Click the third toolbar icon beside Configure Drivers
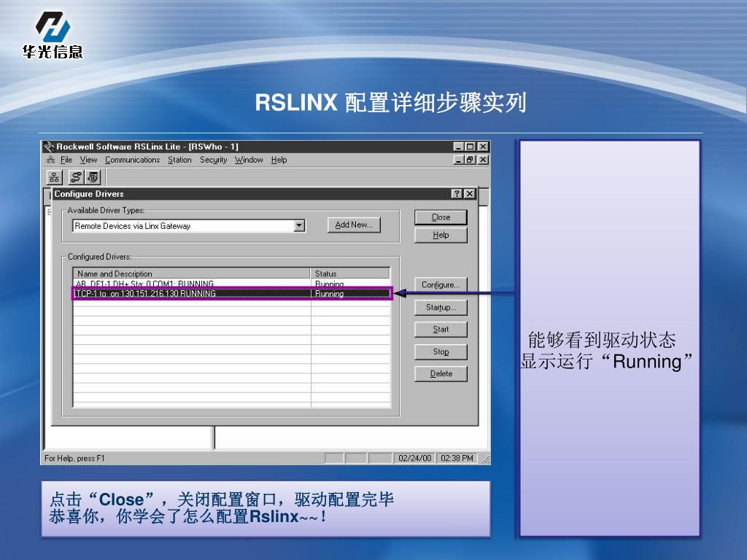Screen dimensions: 747x560 pyautogui.click(x=93, y=178)
